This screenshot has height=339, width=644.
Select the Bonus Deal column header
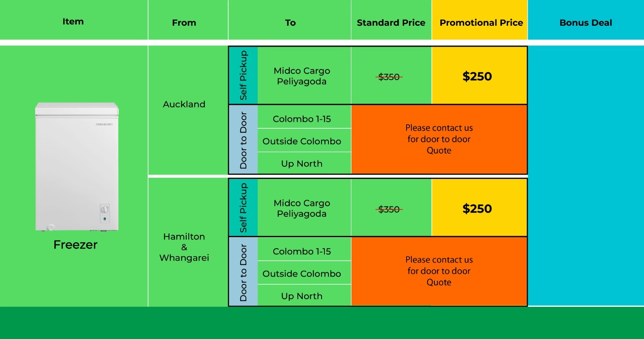(x=586, y=23)
